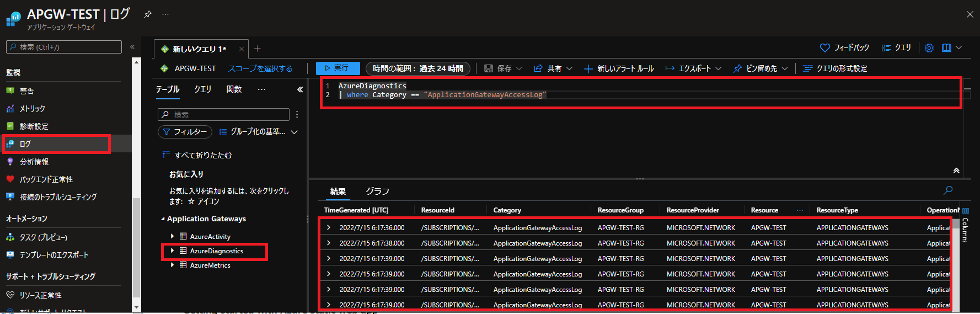Search within query results
The image size is (980, 314).
pos(948,190)
